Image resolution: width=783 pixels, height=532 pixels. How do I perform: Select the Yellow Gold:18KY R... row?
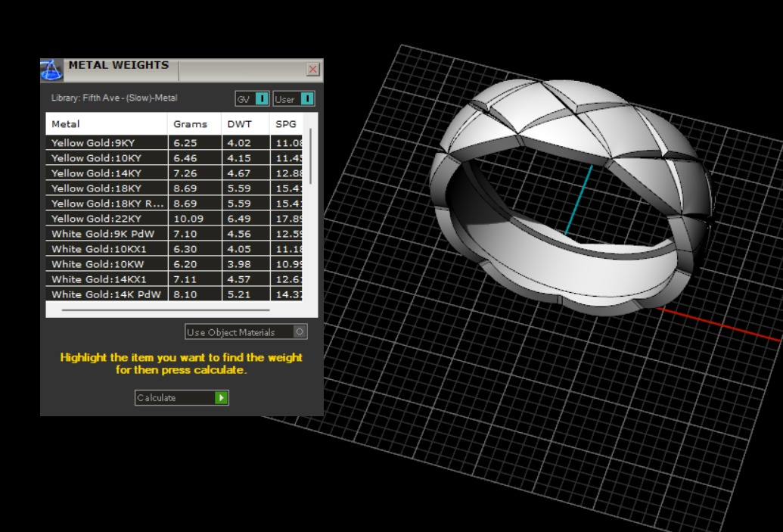pyautogui.click(x=174, y=204)
